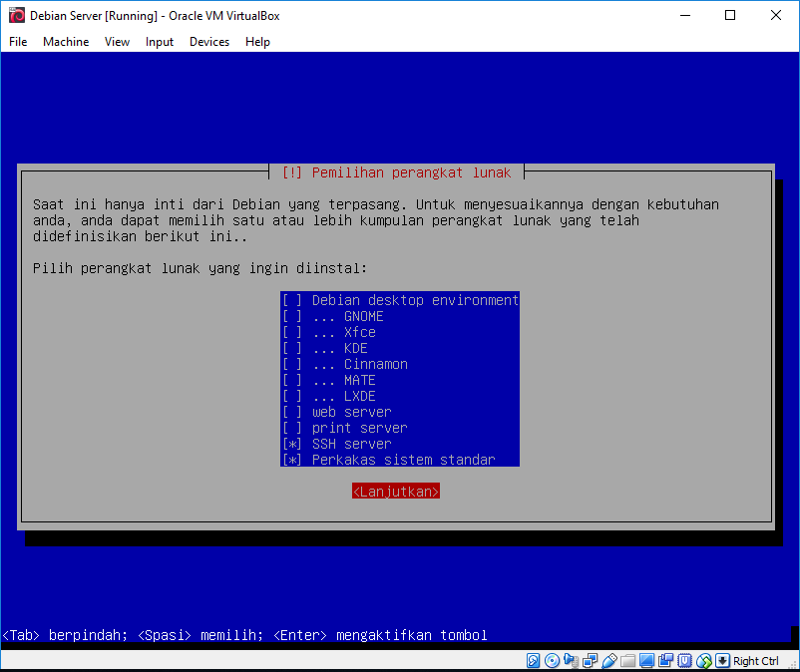The image size is (800, 672).
Task: Click the shared folders status icon
Action: pyautogui.click(x=628, y=661)
